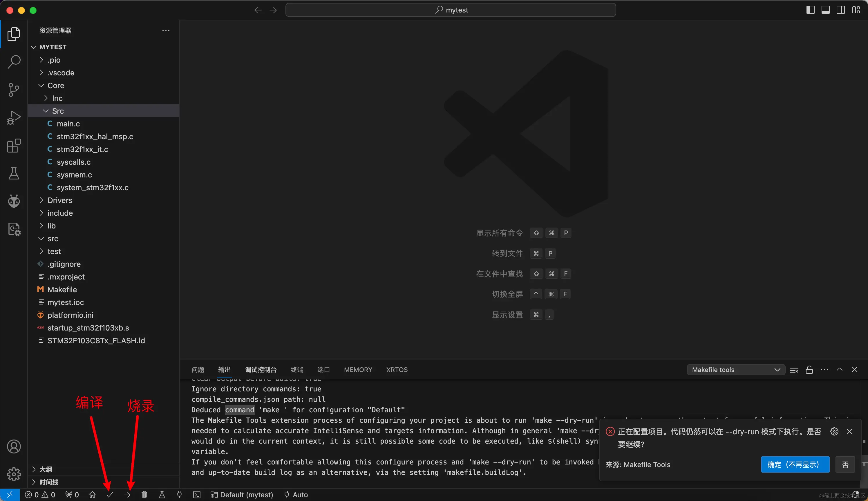Click the PlatformIO Test flask in status bar
The image size is (868, 501).
(162, 495)
